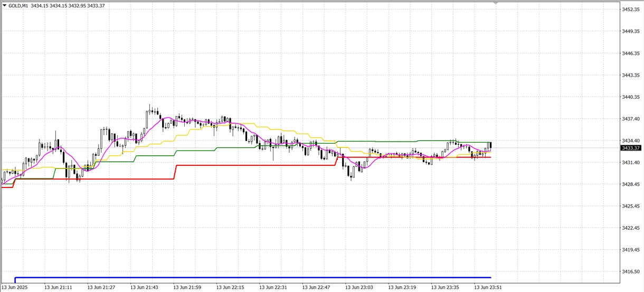Click the 3446.35 price axis label
The image size is (644, 292).
pyautogui.click(x=631, y=53)
